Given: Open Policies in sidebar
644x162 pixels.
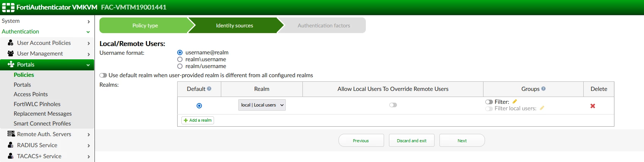Looking at the screenshot, I should click(x=24, y=75).
